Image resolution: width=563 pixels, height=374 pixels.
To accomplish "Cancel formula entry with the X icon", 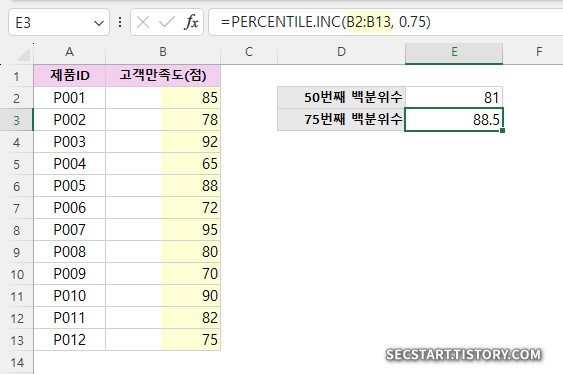I will click(x=143, y=23).
